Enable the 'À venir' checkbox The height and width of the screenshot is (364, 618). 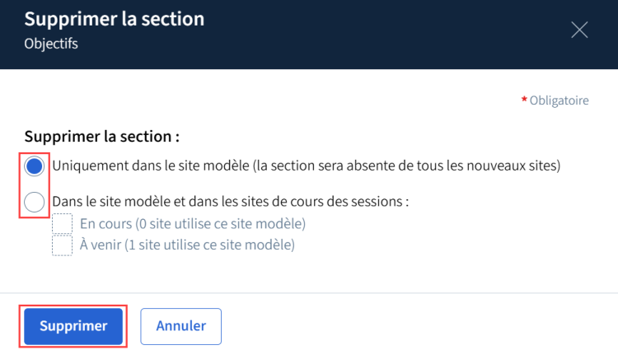point(63,245)
